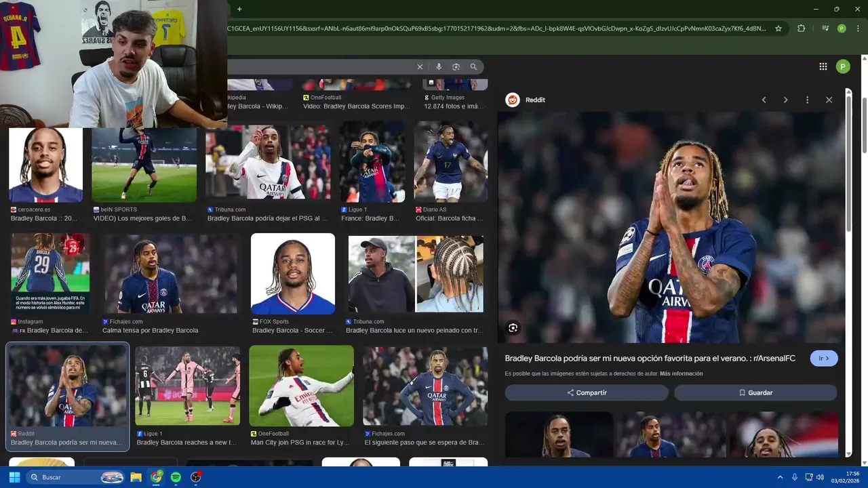Image resolution: width=868 pixels, height=488 pixels.
Task: Open the three-dot menu in image preview
Action: coord(807,100)
